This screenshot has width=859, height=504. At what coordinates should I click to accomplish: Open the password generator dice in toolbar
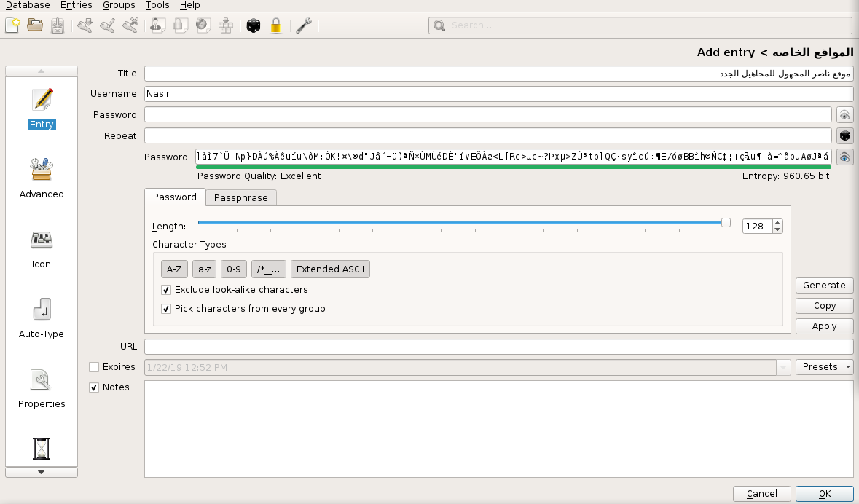253,25
